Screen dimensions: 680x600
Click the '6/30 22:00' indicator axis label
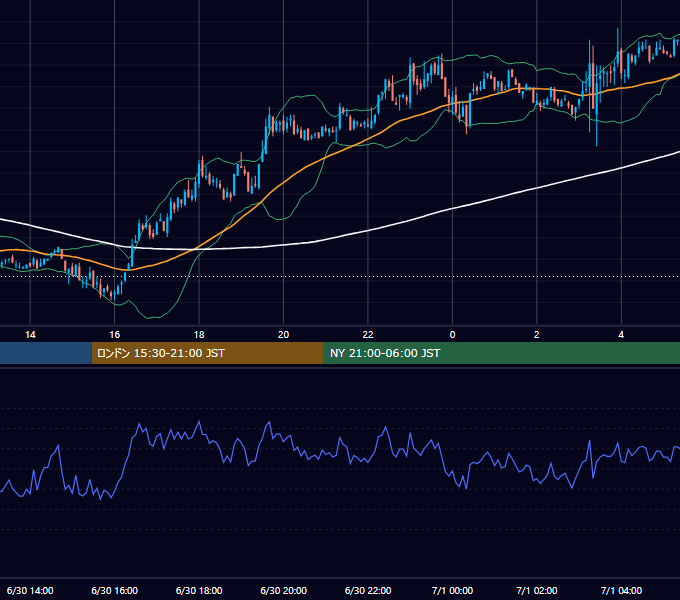click(x=368, y=590)
